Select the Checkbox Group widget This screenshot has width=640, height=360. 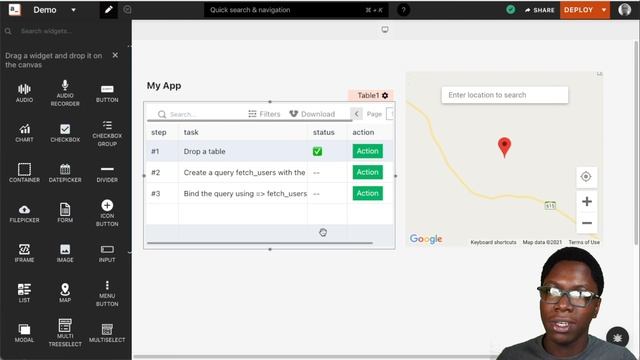pyautogui.click(x=107, y=133)
